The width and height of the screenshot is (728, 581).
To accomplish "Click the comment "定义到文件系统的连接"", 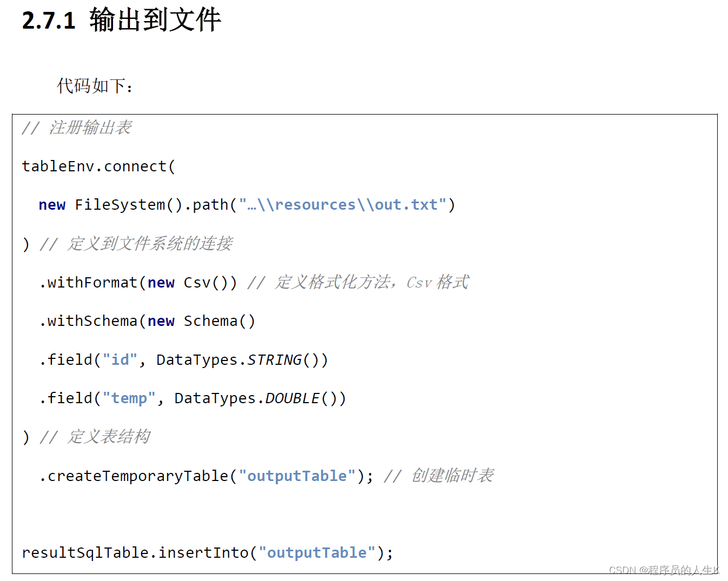I will pyautogui.click(x=150, y=244).
